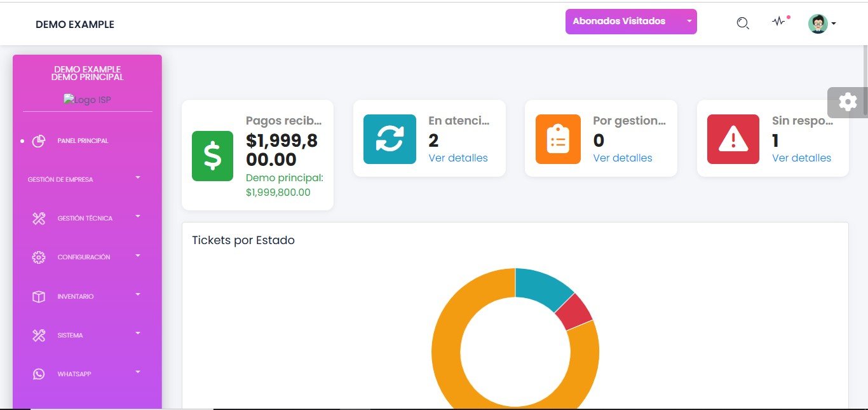Expand the Gestión Técnica submenu
This screenshot has height=410, width=868.
click(x=85, y=218)
